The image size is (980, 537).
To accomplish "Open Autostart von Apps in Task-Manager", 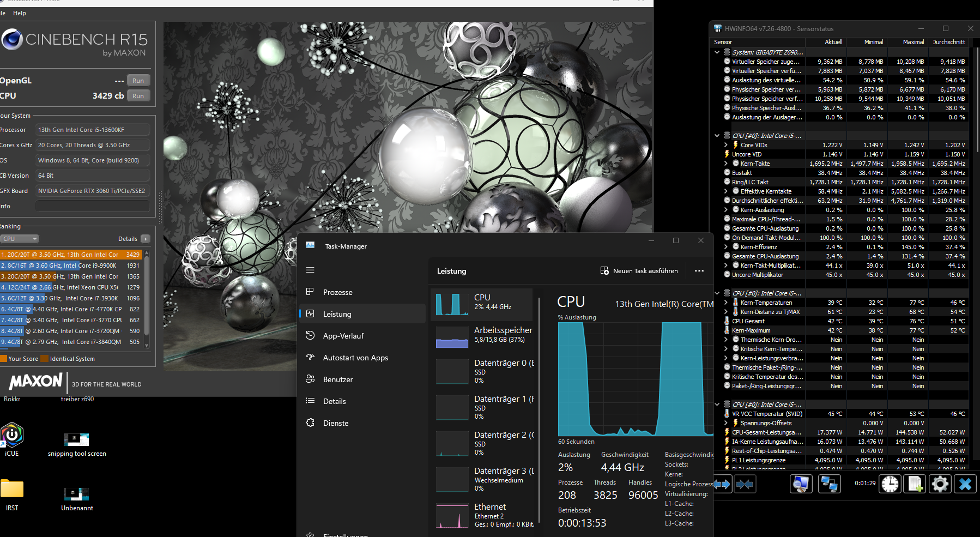I will [x=362, y=358].
